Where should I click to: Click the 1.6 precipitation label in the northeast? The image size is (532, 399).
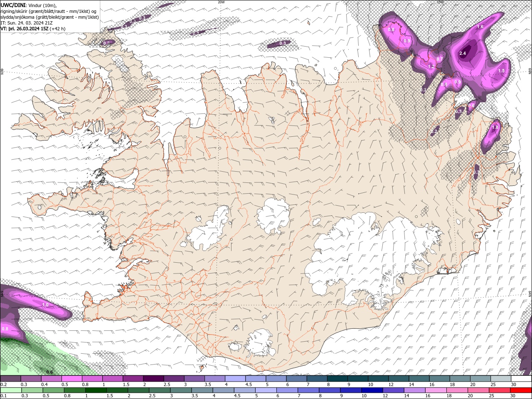coord(480,27)
